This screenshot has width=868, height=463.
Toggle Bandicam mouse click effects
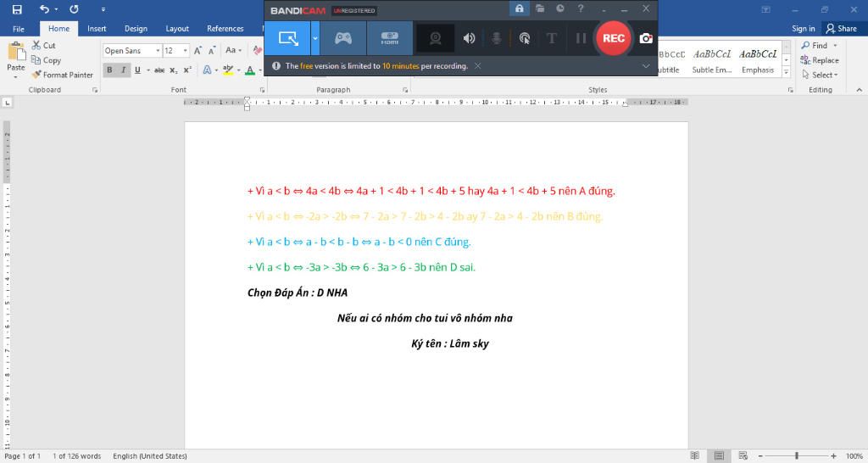click(524, 38)
